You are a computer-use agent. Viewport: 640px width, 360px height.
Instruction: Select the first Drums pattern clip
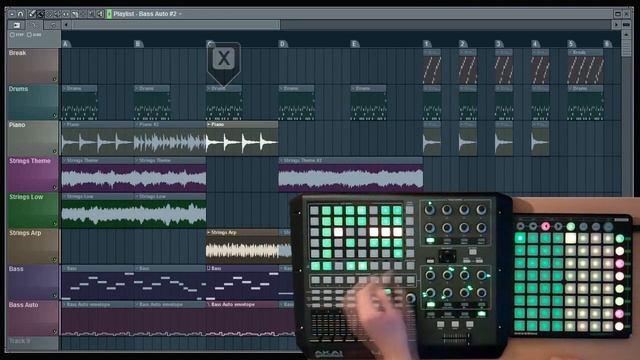tap(80, 102)
